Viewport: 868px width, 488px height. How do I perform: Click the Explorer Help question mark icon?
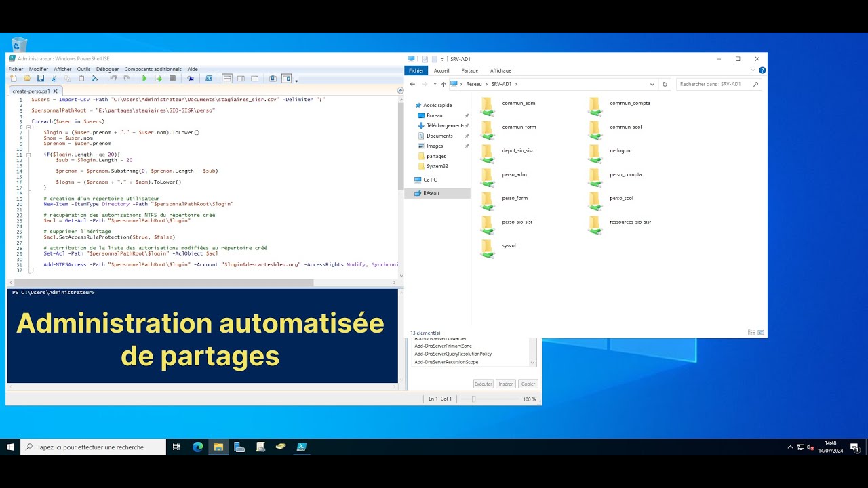point(762,70)
